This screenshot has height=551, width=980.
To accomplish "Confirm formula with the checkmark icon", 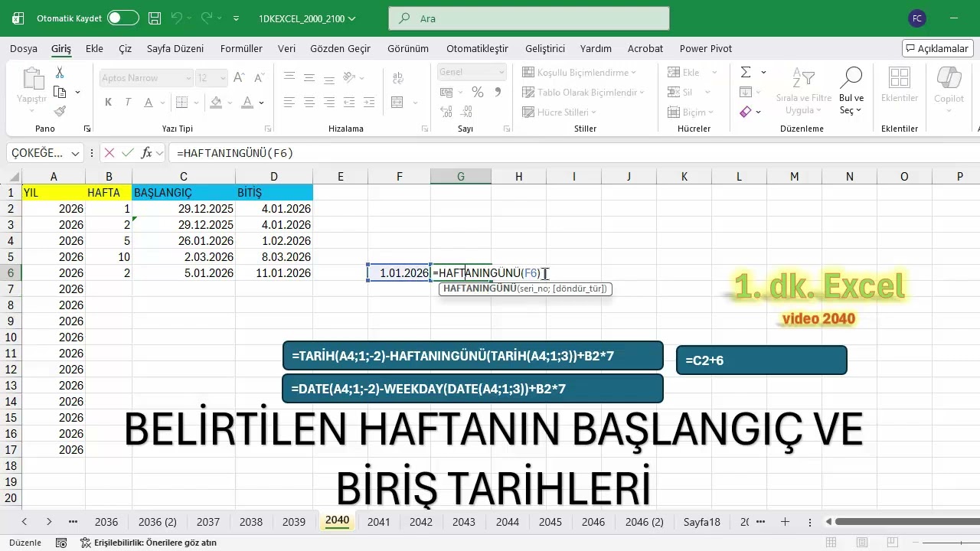I will [x=128, y=153].
